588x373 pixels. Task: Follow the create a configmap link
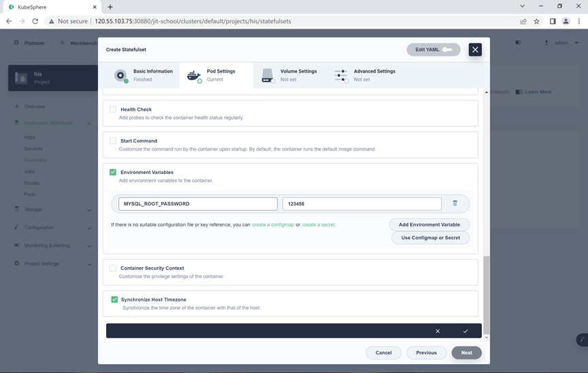pos(273,225)
